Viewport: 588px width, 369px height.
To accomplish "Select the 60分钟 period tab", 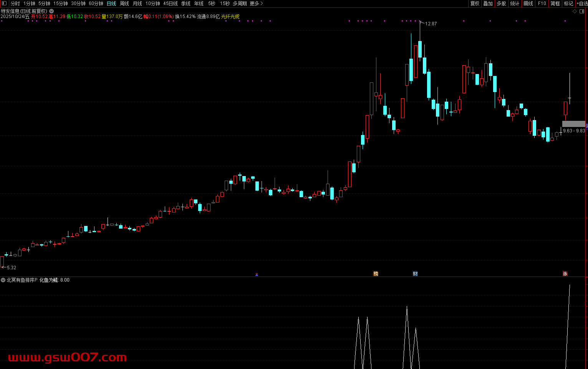I will point(96,3).
